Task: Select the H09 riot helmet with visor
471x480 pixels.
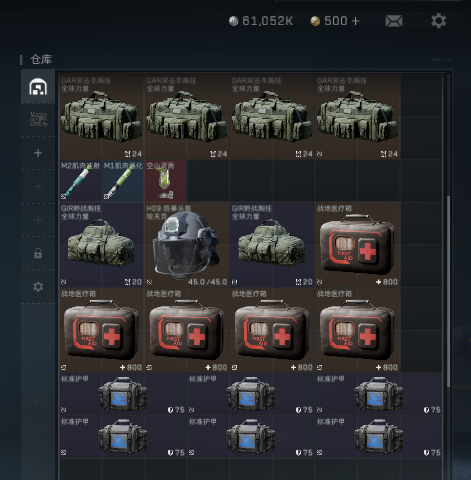Action: 187,244
